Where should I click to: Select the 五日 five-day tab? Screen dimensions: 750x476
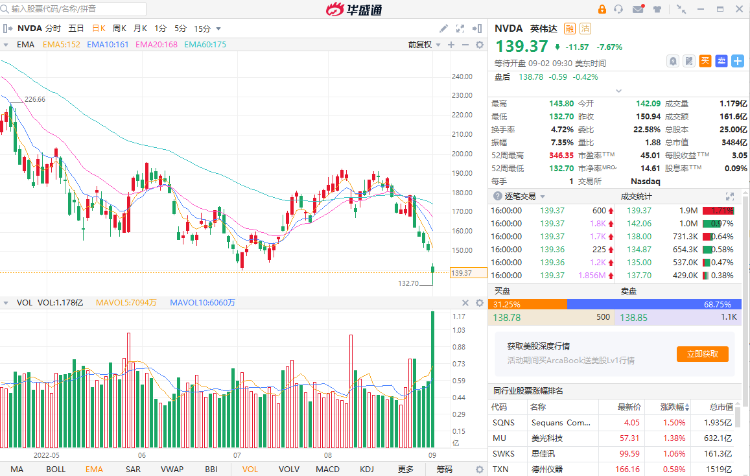point(76,29)
